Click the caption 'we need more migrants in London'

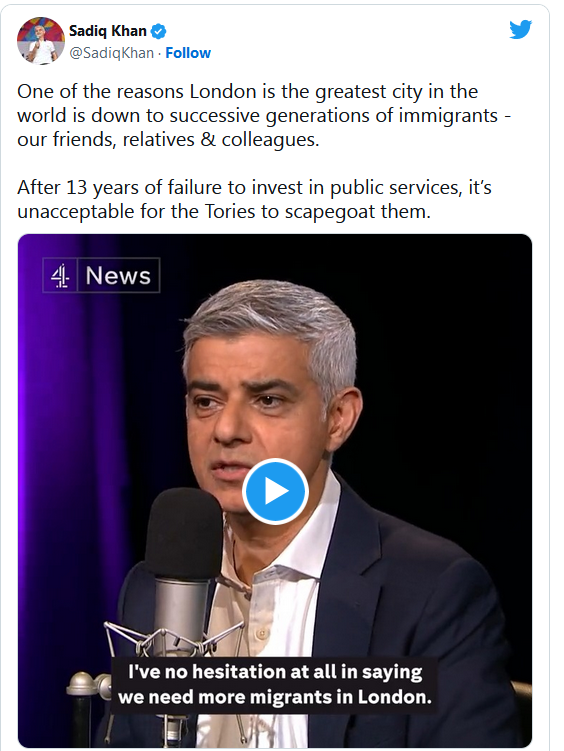pos(275,697)
